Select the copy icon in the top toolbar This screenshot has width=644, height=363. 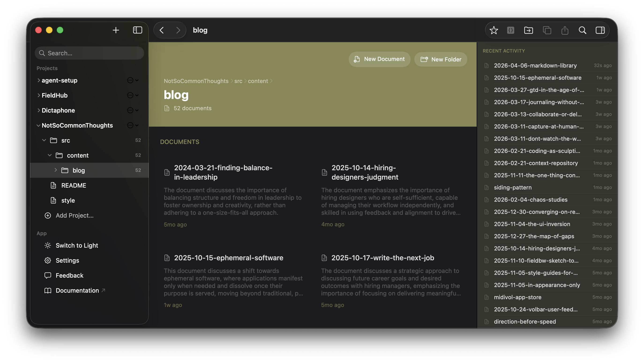[x=547, y=30]
